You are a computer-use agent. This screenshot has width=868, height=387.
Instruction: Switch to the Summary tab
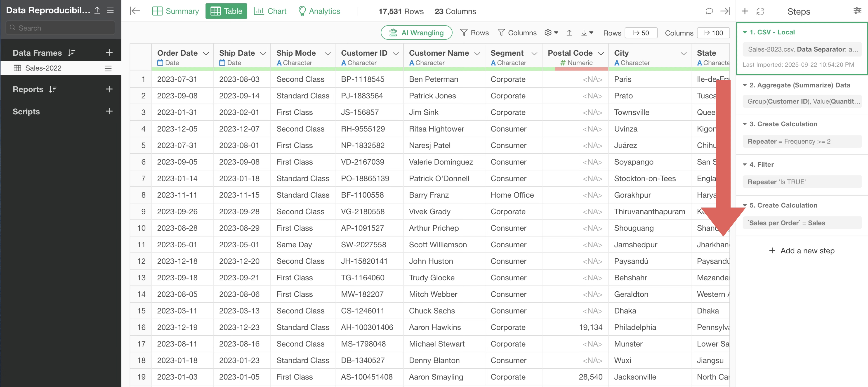176,11
